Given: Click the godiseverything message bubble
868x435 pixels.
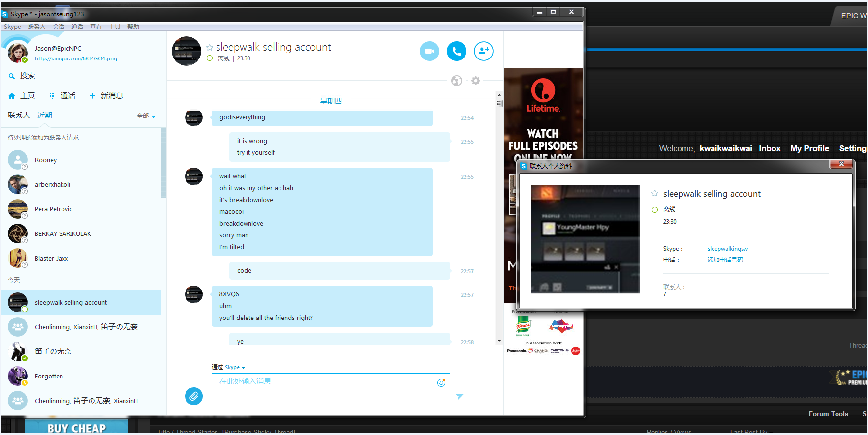Looking at the screenshot, I should coord(322,118).
